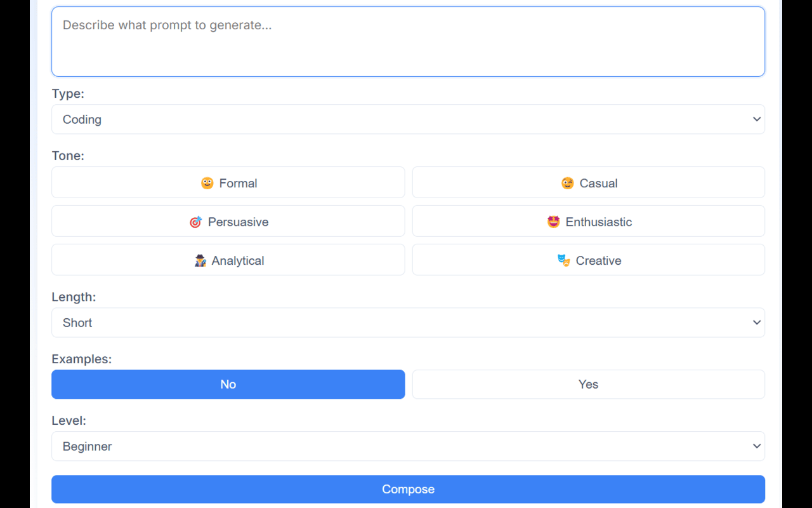Select the Formal tone with monocle emoji
Viewport: 812px width, 508px height.
pos(207,183)
